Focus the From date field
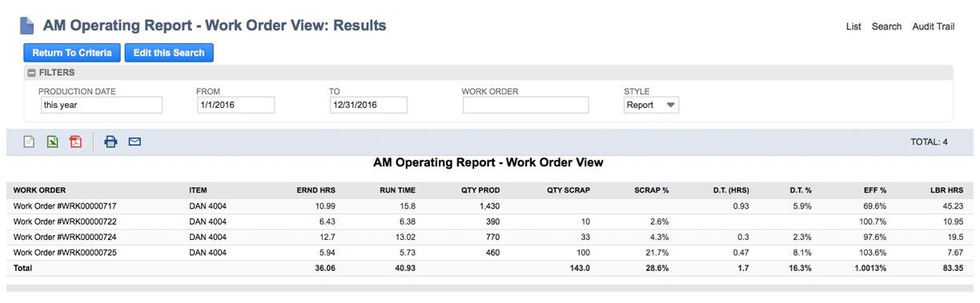 click(x=236, y=105)
